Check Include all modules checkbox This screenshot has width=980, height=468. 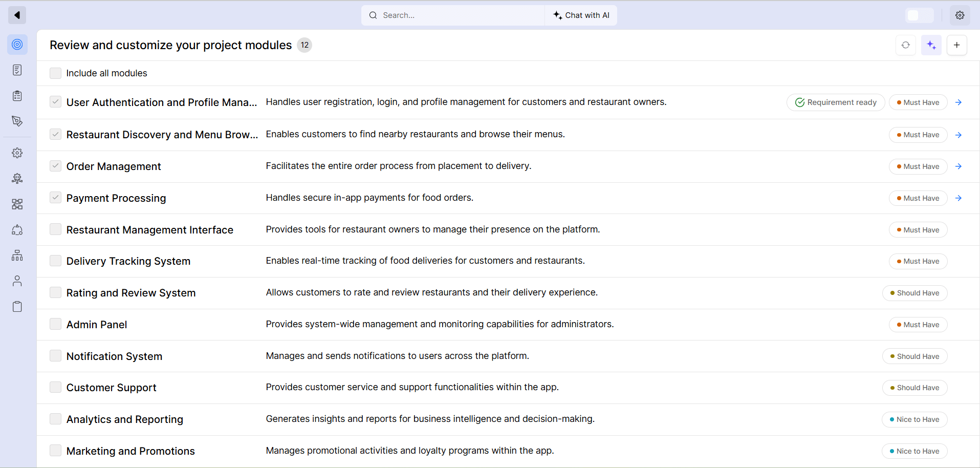coord(55,73)
